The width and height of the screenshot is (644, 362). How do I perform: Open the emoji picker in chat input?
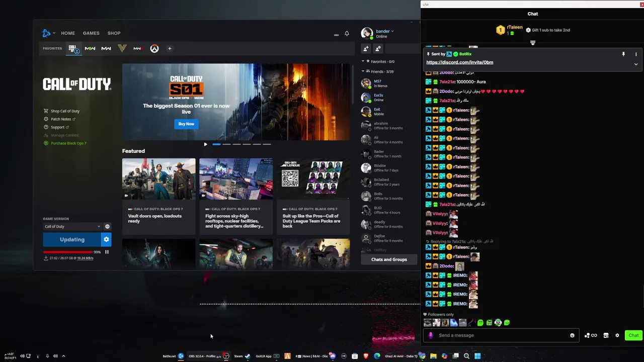click(572, 335)
